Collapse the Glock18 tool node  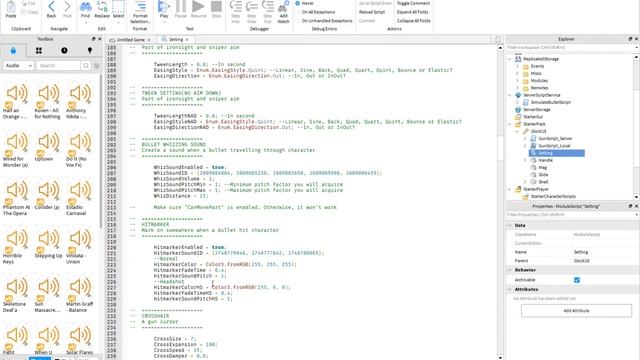518,131
